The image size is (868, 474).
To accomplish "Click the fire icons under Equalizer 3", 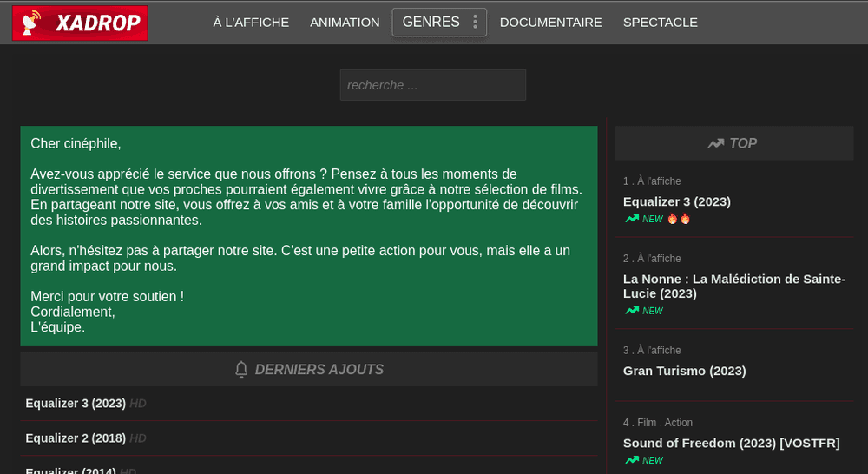I will pyautogui.click(x=679, y=219).
